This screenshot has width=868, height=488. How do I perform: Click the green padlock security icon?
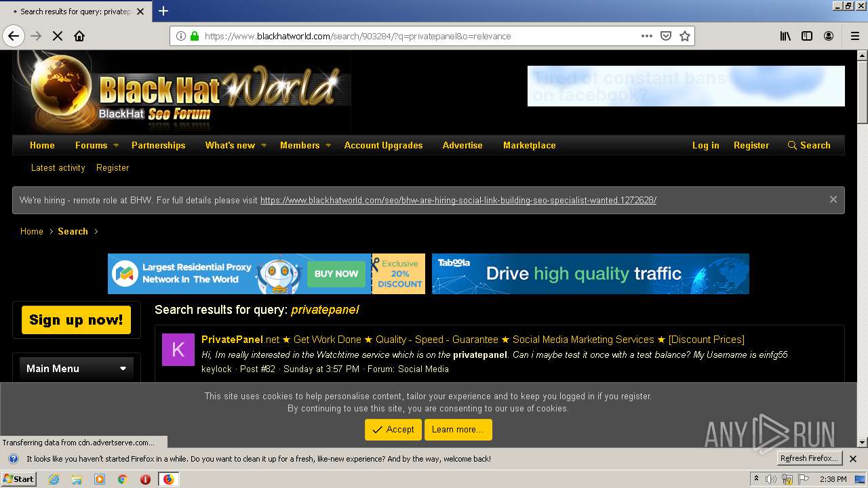195,36
